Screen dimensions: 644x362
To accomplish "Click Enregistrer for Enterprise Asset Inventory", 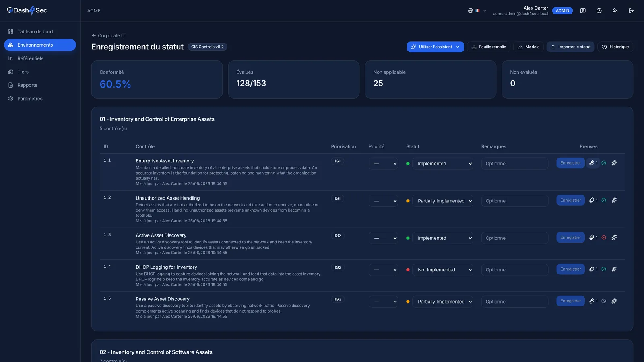I will click(x=570, y=163).
